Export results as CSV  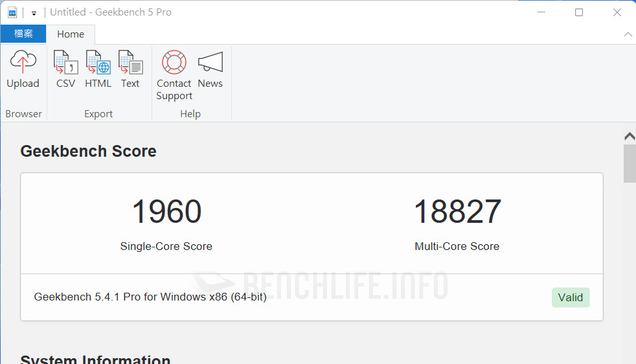(65, 63)
